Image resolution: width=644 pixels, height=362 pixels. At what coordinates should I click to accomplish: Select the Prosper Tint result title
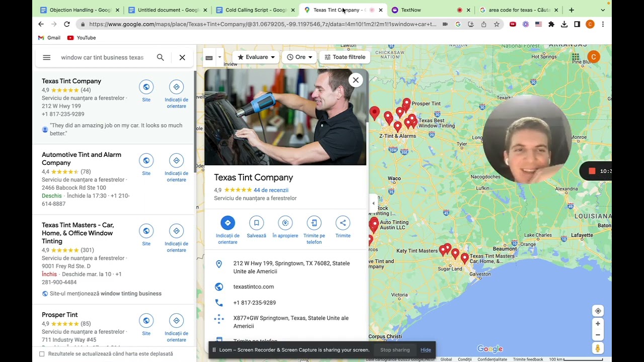[60, 315]
